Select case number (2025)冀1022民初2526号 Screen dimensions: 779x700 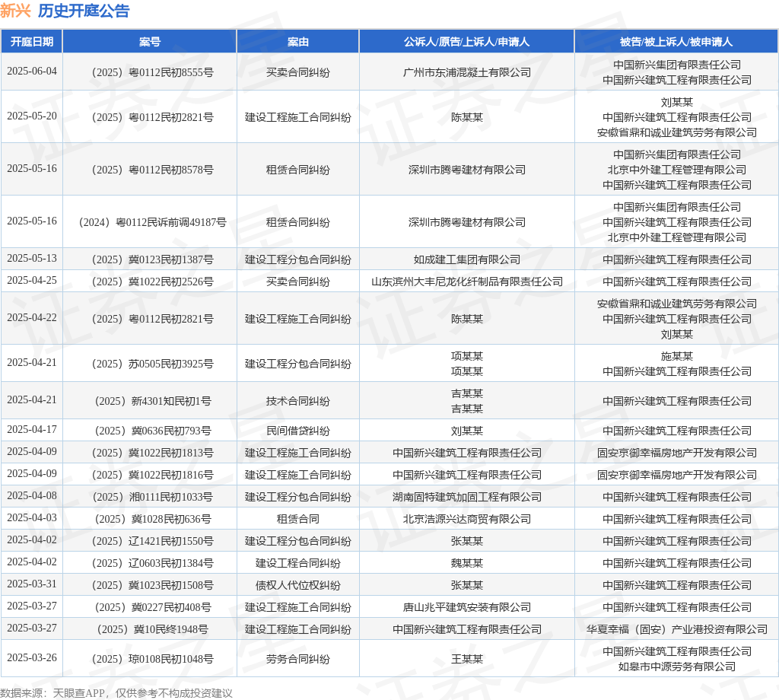152,282
